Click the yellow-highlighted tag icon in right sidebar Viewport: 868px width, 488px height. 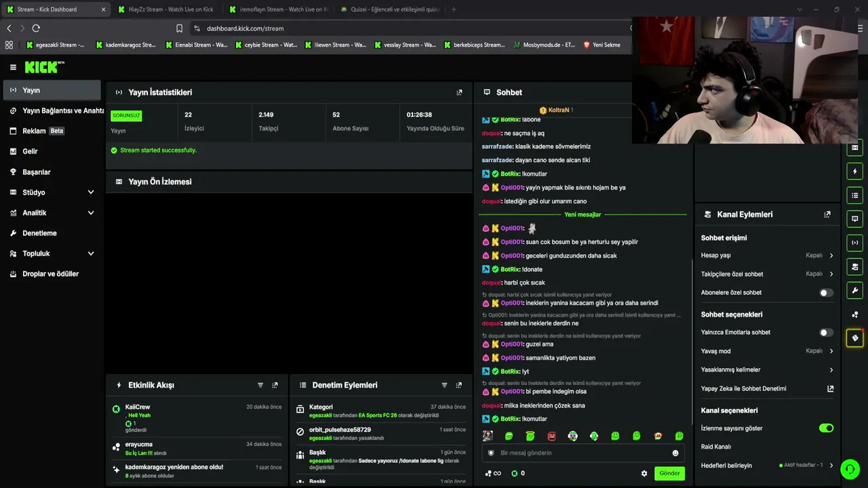tap(855, 338)
